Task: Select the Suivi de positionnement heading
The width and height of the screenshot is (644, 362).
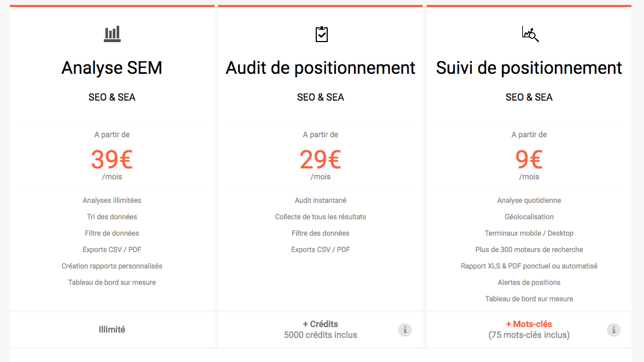Action: tap(529, 68)
